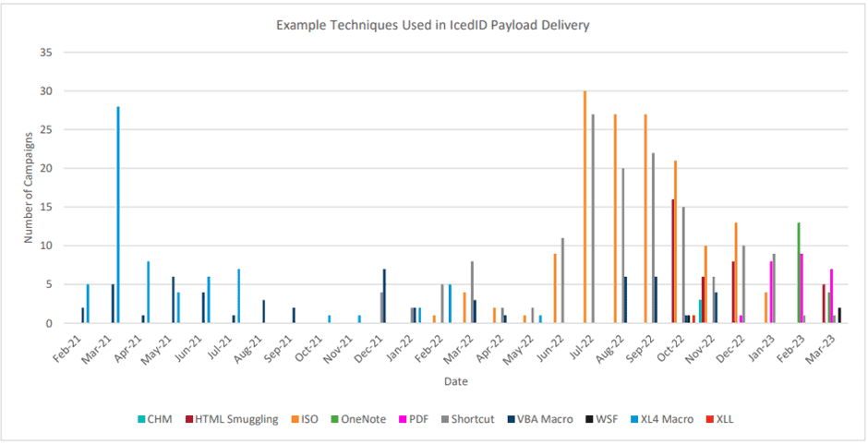Click the '15' y-axis value
Viewport: 868px width, 444px height.
46,207
